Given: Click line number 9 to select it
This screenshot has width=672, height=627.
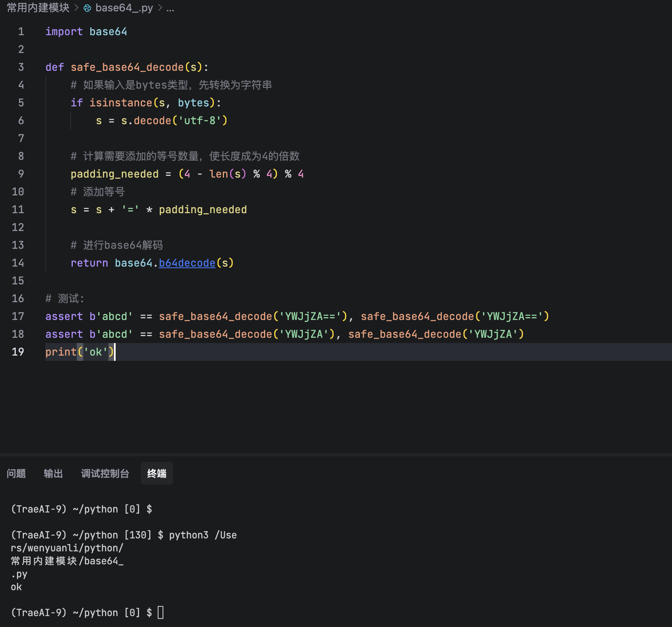Looking at the screenshot, I should 20,174.
